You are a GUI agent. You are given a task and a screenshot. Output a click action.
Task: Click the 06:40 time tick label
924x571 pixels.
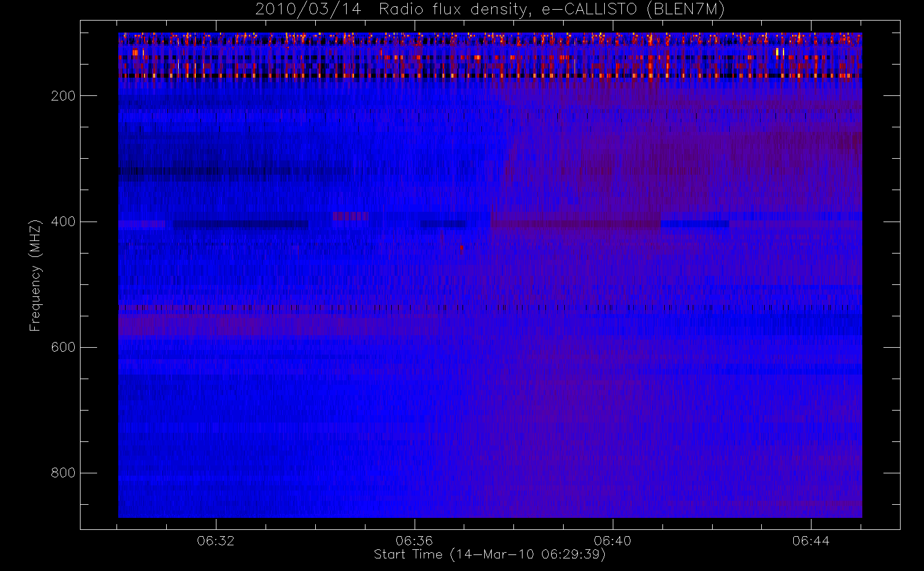point(612,541)
